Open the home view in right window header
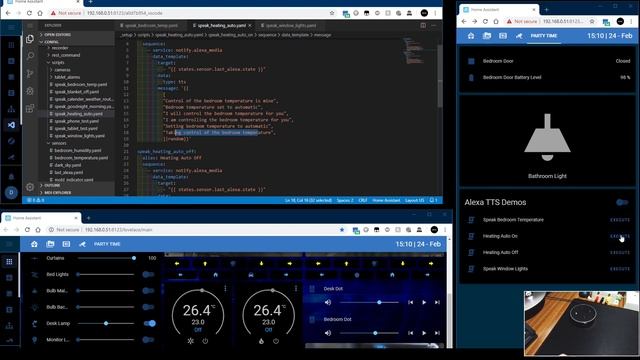The height and width of the screenshot is (360, 640). click(x=471, y=36)
